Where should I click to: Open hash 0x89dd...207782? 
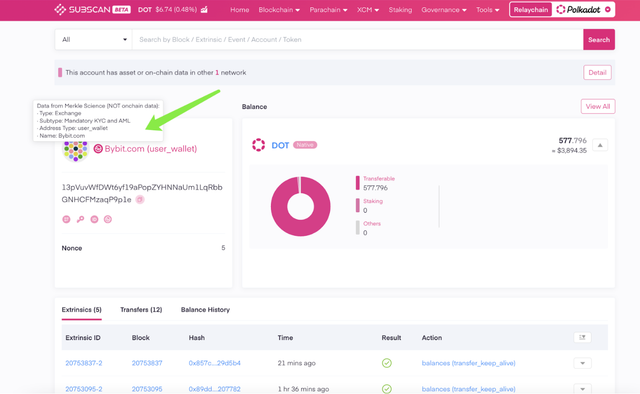coord(215,389)
